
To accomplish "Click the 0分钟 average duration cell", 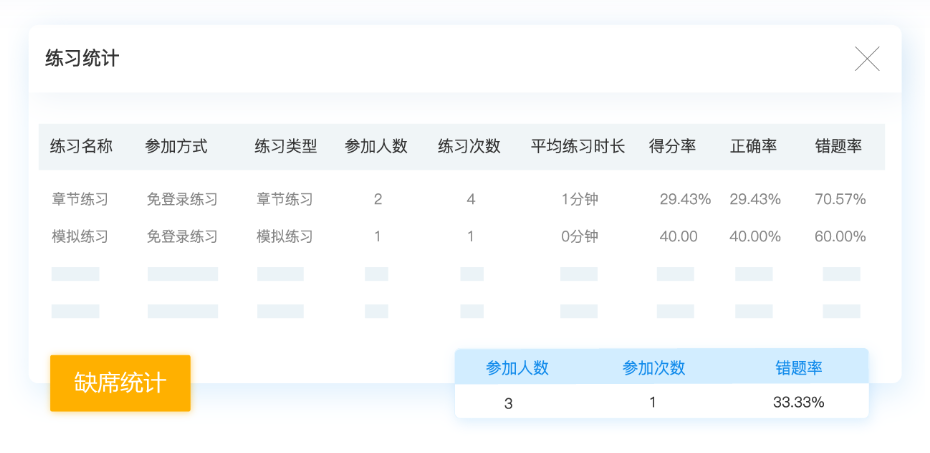I will [579, 237].
